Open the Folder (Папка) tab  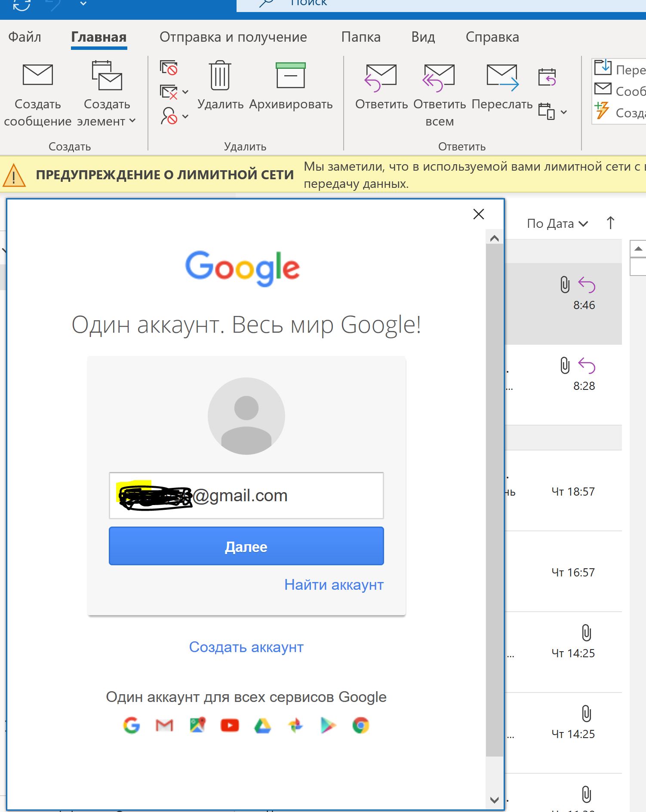click(x=361, y=37)
